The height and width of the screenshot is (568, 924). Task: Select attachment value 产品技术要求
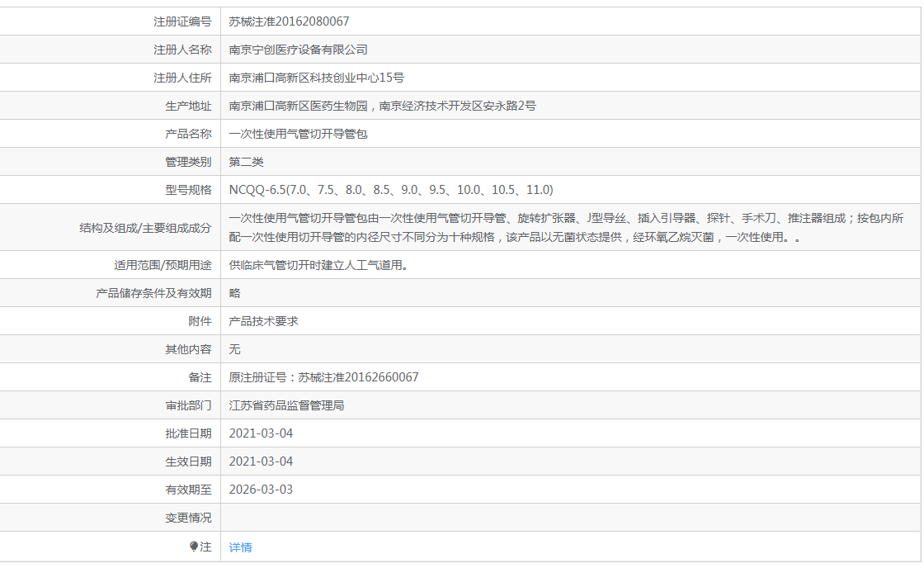(x=263, y=321)
